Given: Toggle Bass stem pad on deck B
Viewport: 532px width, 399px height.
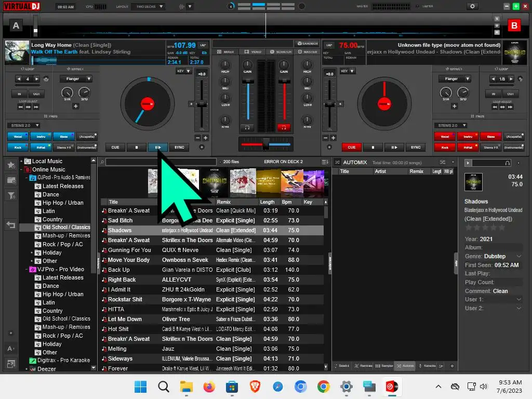Looking at the screenshot, I should pos(491,137).
